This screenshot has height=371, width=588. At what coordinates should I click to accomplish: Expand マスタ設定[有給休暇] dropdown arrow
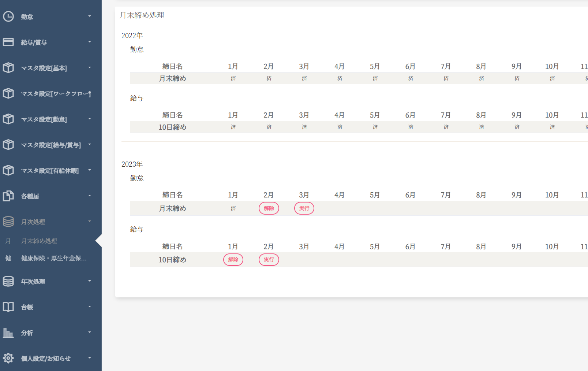[90, 170]
